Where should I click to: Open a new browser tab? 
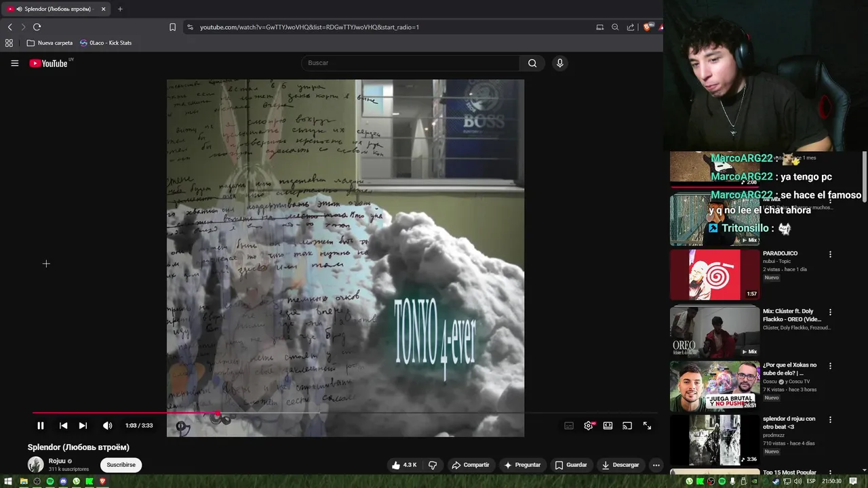120,9
